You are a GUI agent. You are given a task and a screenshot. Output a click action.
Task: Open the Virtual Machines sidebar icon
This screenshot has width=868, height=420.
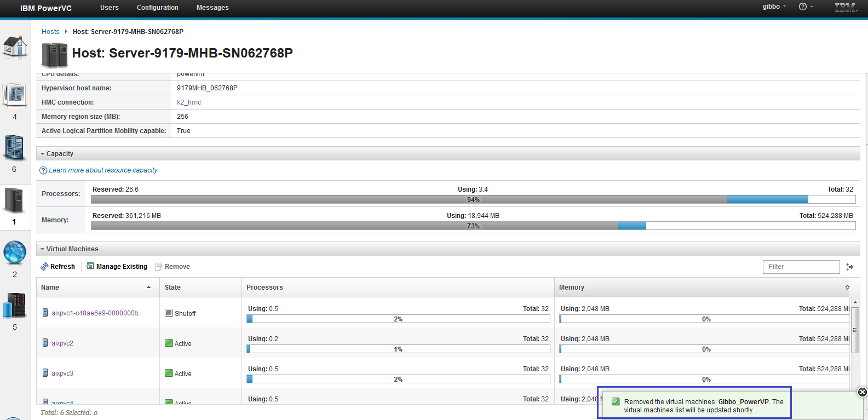pyautogui.click(x=14, y=148)
